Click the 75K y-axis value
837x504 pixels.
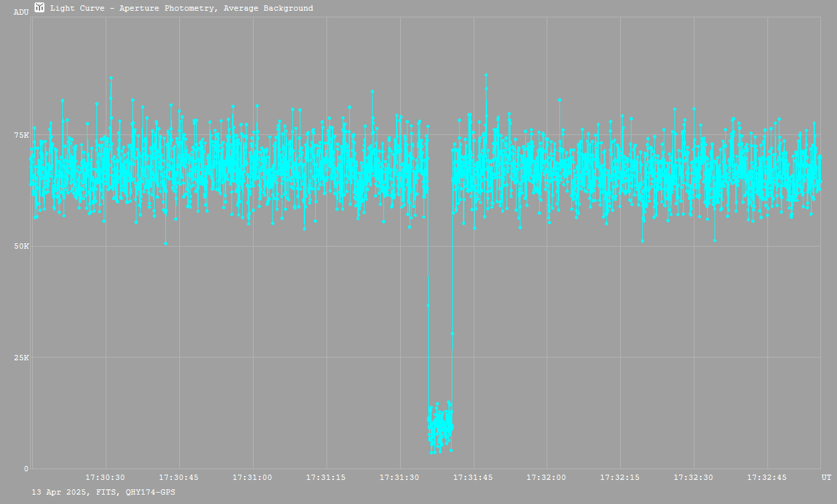[x=22, y=135]
